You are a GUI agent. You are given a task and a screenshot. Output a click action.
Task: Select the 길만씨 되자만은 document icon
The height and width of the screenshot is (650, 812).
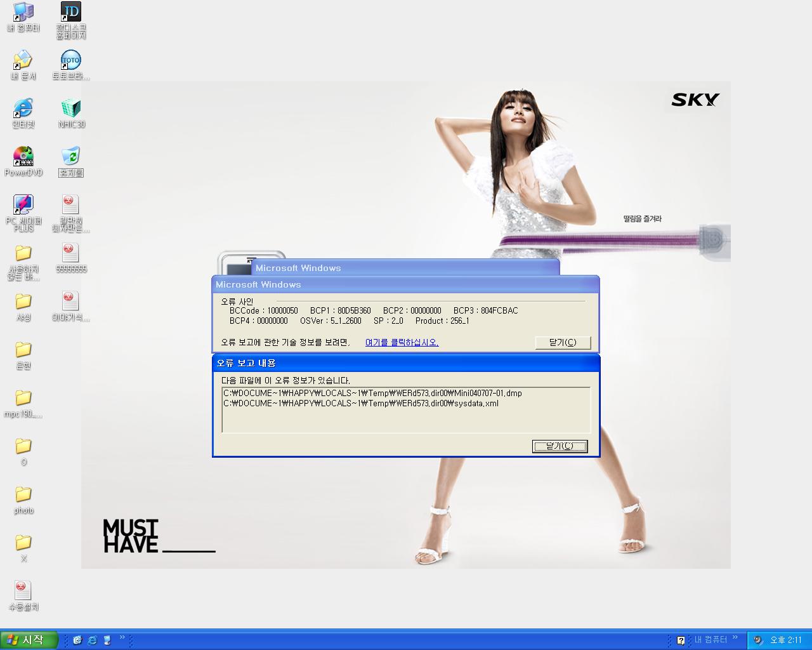[x=71, y=213]
